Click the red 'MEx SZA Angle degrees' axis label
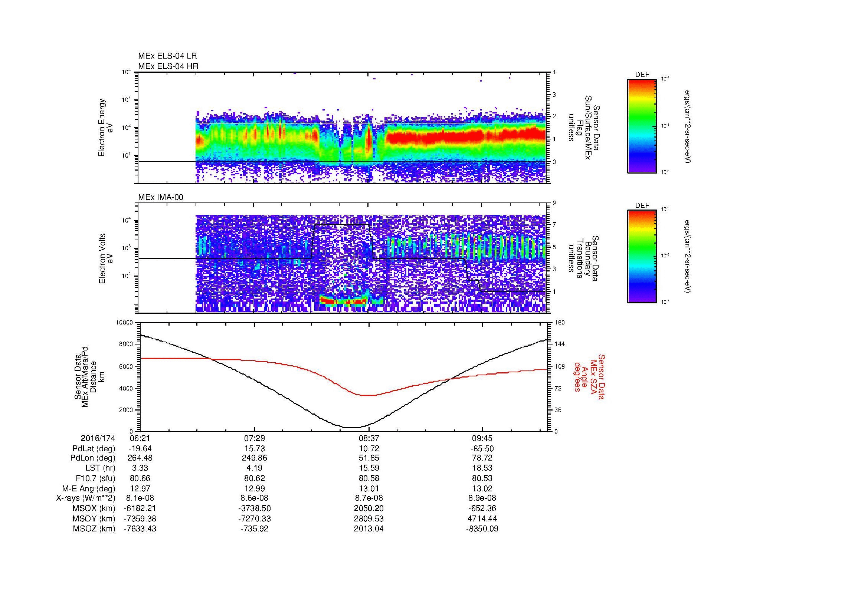This screenshot has width=868, height=613. click(589, 376)
